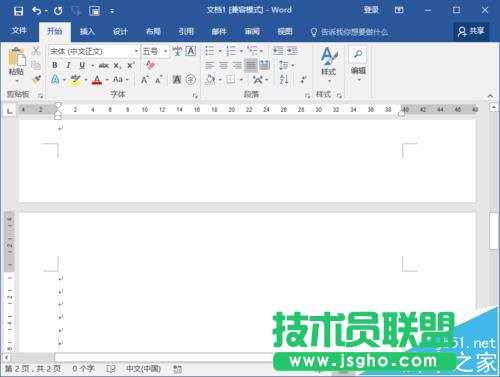Apply phonetic guide to text
The width and height of the screenshot is (500, 377).
177,51
